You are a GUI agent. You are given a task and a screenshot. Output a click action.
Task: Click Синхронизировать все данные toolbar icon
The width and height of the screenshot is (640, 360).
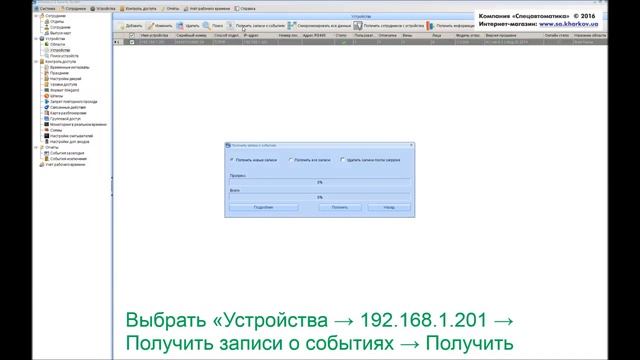[291, 26]
